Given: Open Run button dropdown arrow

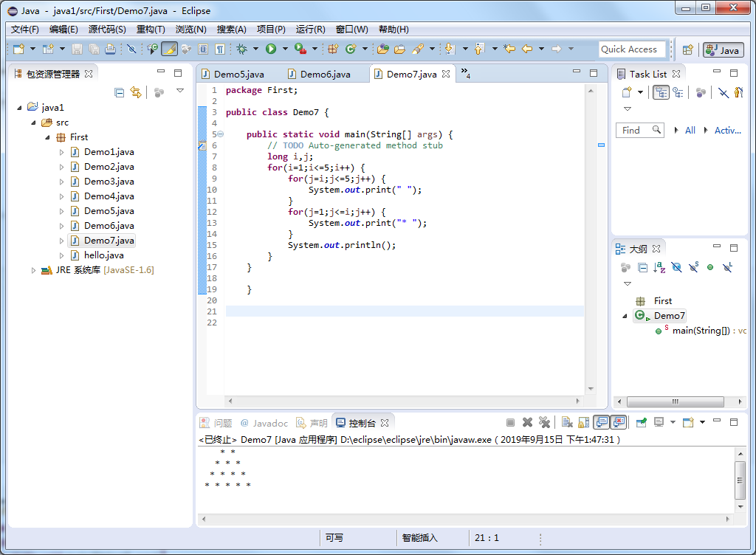Looking at the screenshot, I should pyautogui.click(x=285, y=49).
